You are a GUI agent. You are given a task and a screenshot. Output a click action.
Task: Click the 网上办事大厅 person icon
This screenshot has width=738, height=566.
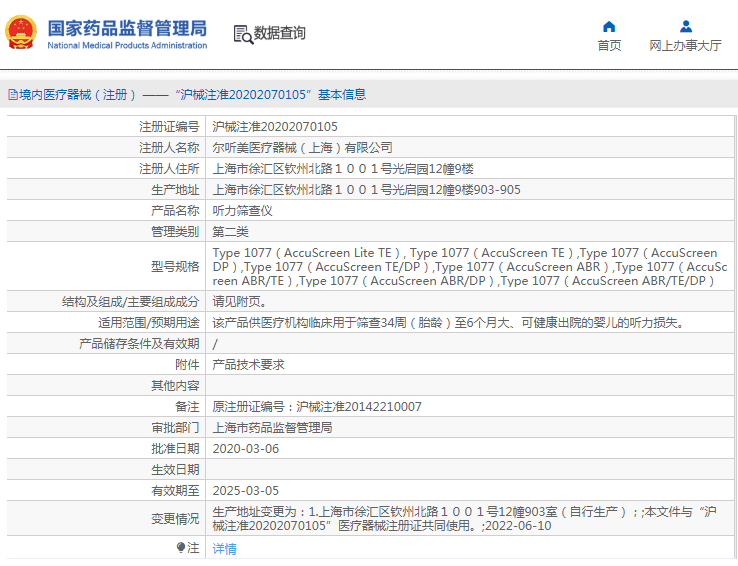click(685, 27)
